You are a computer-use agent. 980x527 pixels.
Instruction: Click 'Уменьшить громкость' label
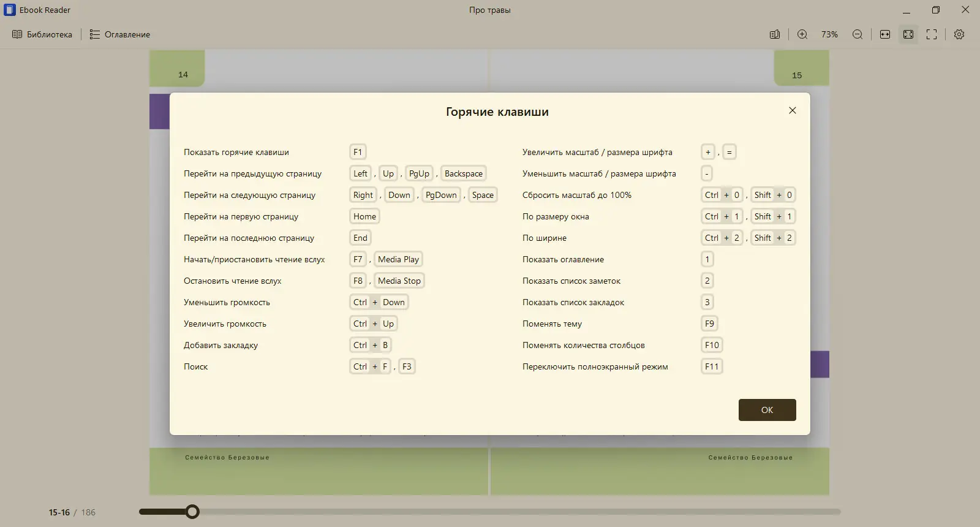pyautogui.click(x=227, y=302)
